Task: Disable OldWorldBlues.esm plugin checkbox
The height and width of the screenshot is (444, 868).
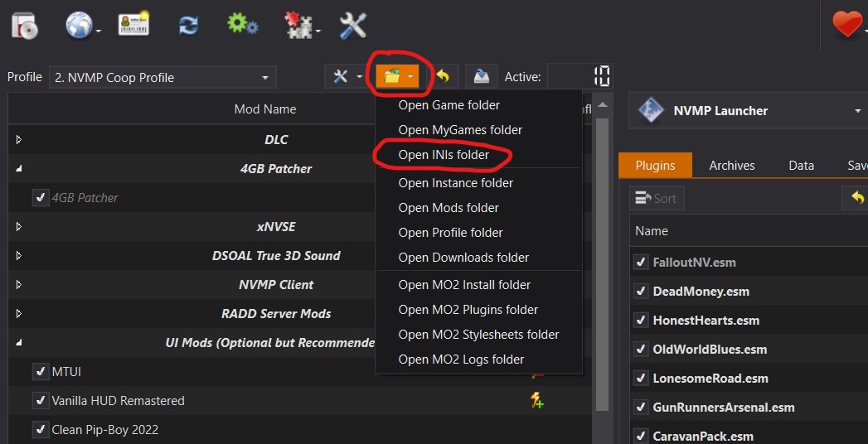Action: [641, 349]
